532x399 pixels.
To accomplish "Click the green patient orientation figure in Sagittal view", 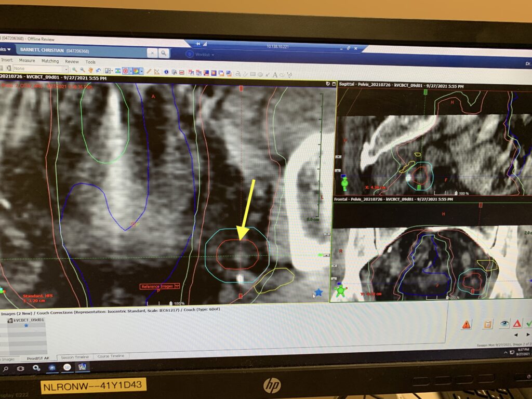I will (344, 183).
